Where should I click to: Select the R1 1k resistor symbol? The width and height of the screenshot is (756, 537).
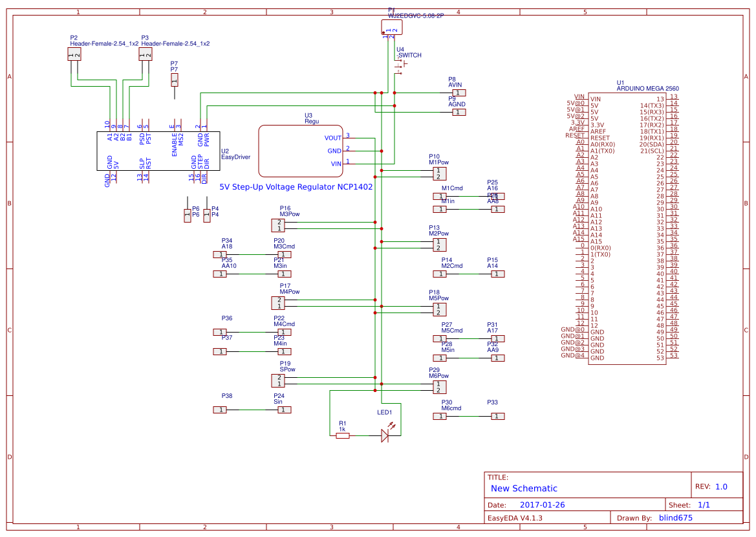pos(343,435)
